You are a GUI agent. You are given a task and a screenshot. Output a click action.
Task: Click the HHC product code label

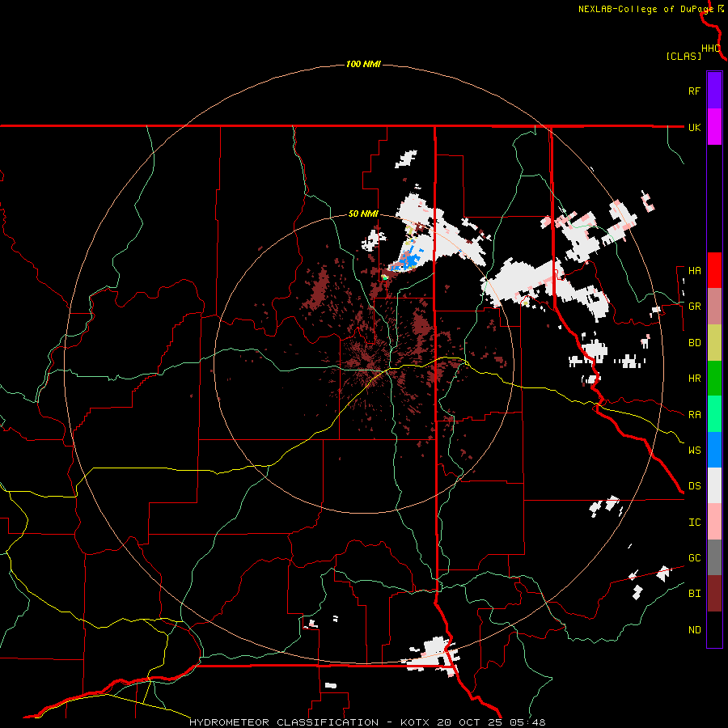pos(710,49)
